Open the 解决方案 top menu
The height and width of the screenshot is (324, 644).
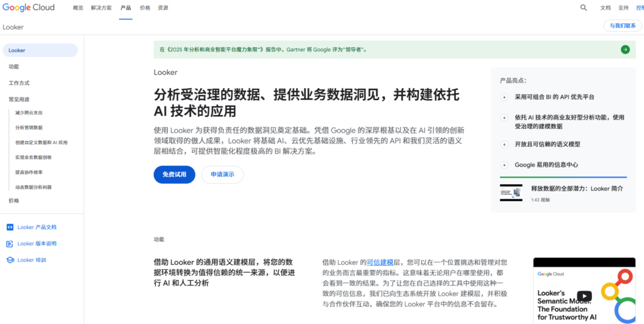point(101,8)
